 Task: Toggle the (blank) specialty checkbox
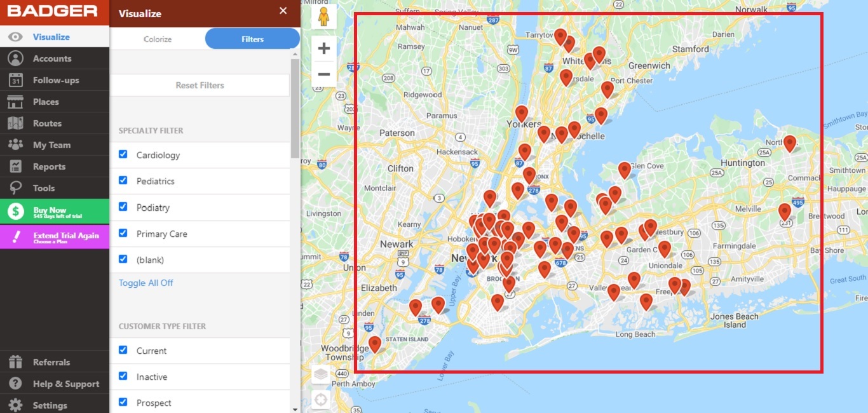tap(123, 259)
